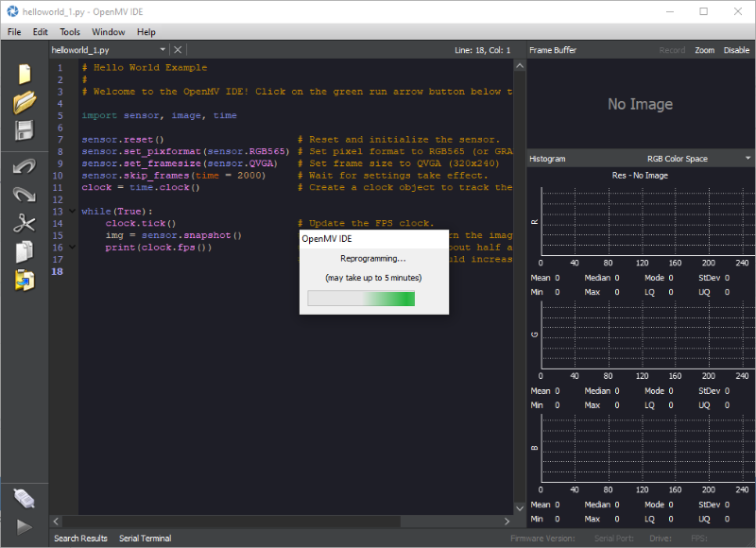The height and width of the screenshot is (548, 756).
Task: Click the Firmware Version status label
Action: click(542, 539)
